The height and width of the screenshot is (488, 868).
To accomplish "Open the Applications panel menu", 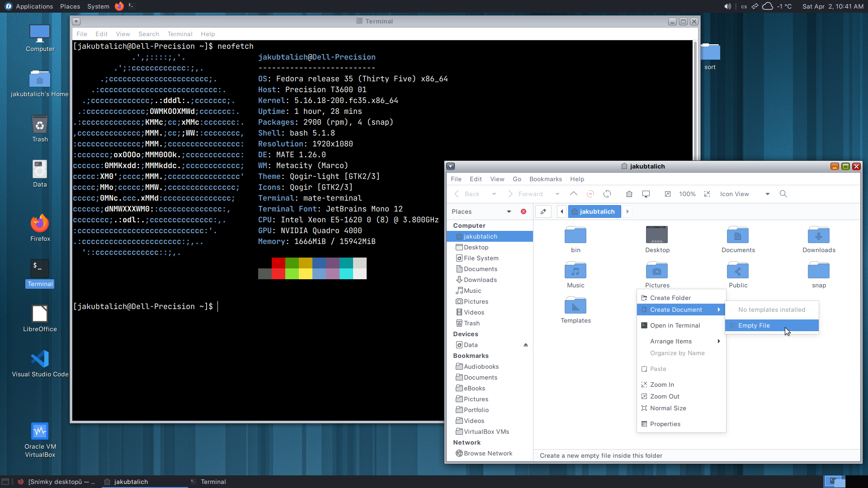I will click(29, 6).
